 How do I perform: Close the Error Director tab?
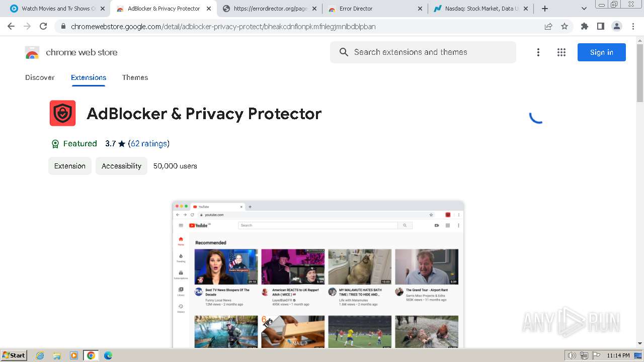(x=420, y=9)
